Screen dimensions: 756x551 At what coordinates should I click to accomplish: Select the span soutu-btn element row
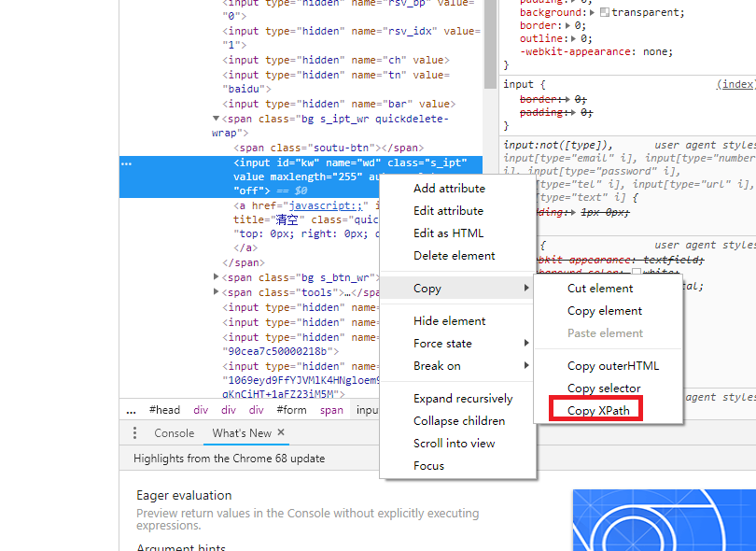329,148
